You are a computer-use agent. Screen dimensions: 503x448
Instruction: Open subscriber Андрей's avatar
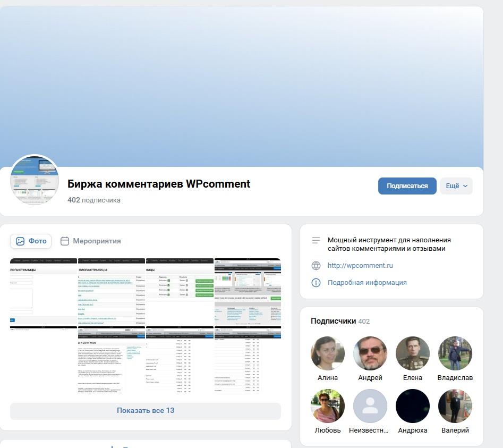(x=370, y=353)
